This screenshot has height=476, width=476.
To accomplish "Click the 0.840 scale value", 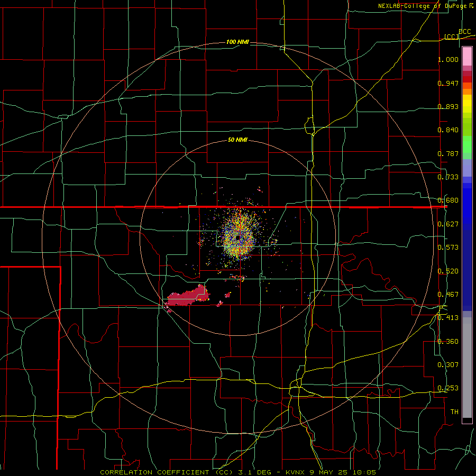I will (x=448, y=130).
